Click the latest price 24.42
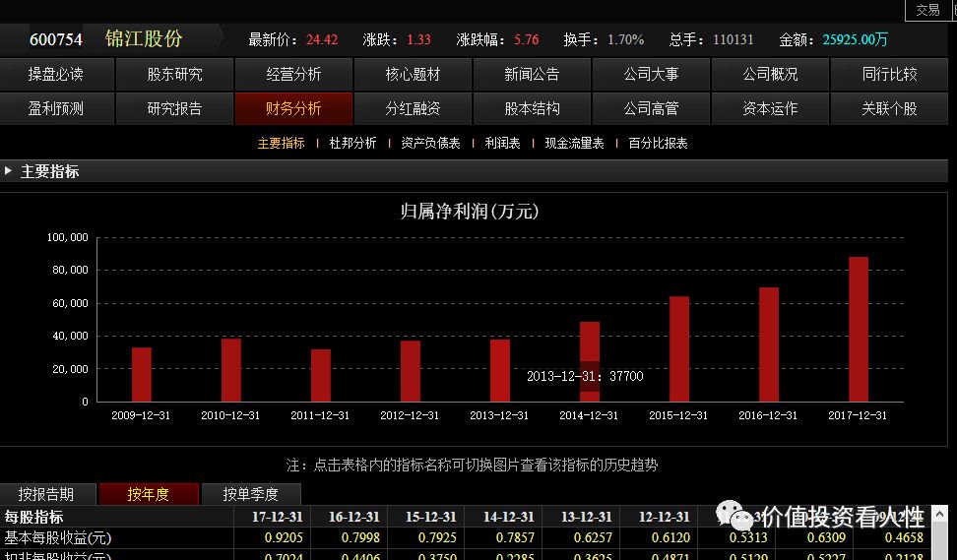Viewport: 957px width, 560px height. tap(322, 39)
